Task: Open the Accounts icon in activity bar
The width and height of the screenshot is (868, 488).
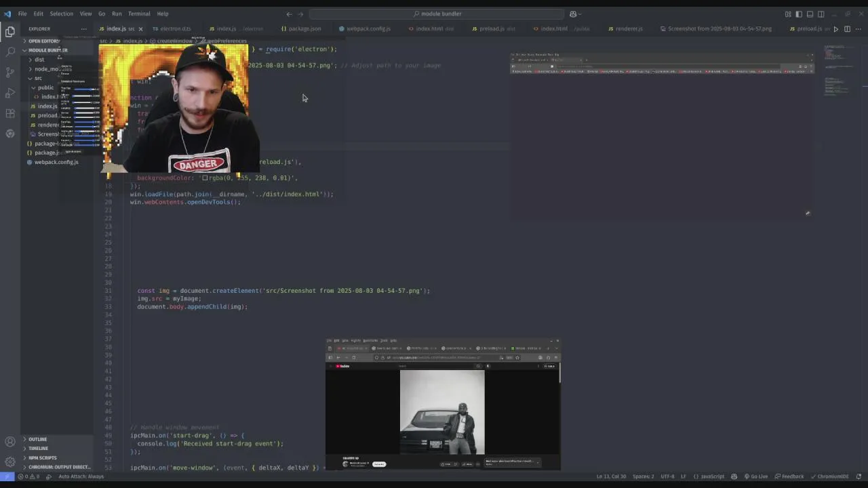Action: click(x=10, y=442)
